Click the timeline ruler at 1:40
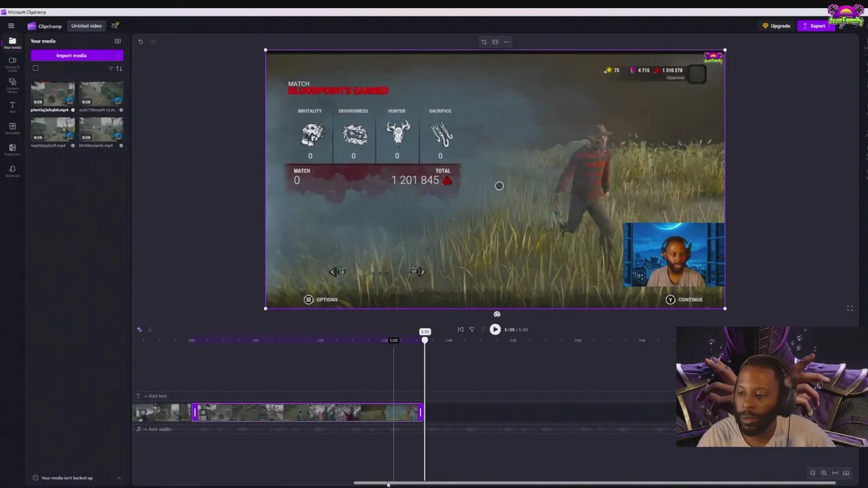This screenshot has height=488, width=868. pos(449,340)
